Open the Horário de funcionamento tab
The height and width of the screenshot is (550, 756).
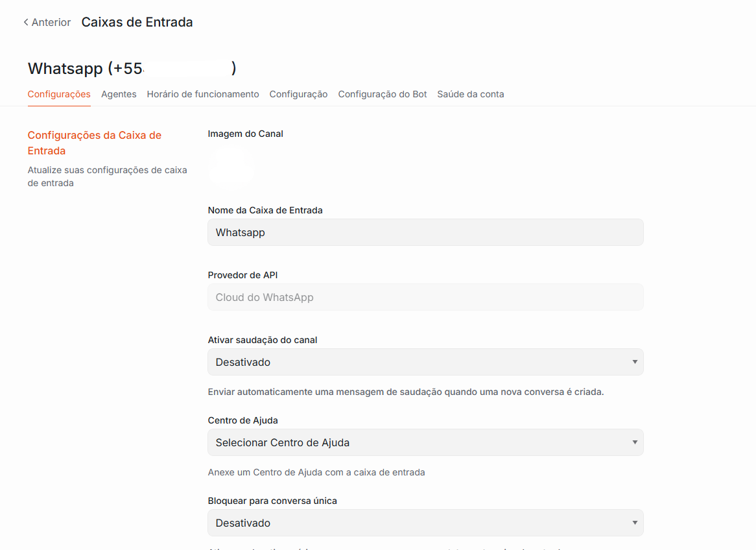203,94
